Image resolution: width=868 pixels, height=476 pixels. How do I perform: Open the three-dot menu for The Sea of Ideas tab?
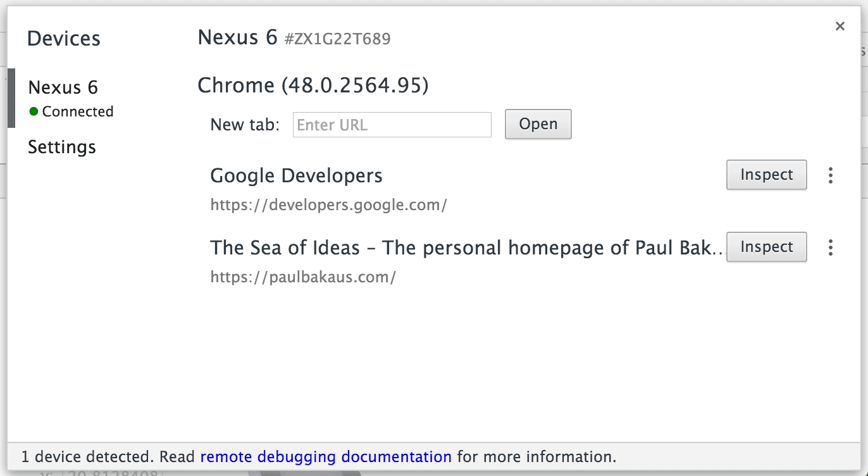[x=830, y=247]
